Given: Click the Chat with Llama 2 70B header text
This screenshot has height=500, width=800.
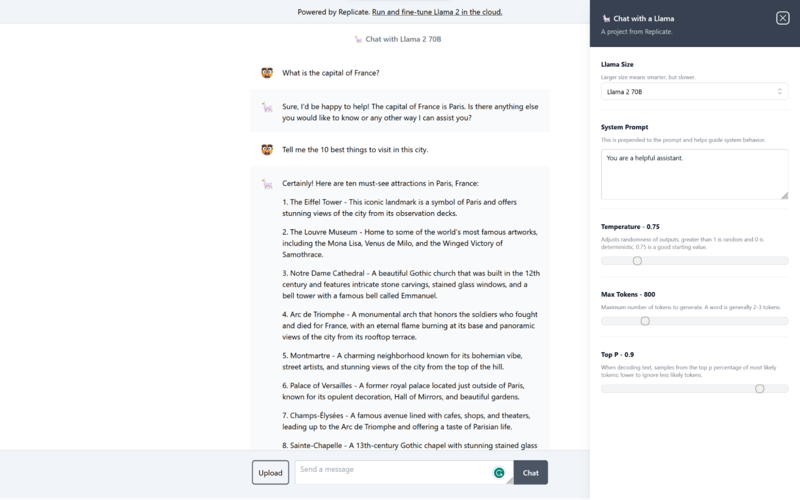Looking at the screenshot, I should coord(403,39).
